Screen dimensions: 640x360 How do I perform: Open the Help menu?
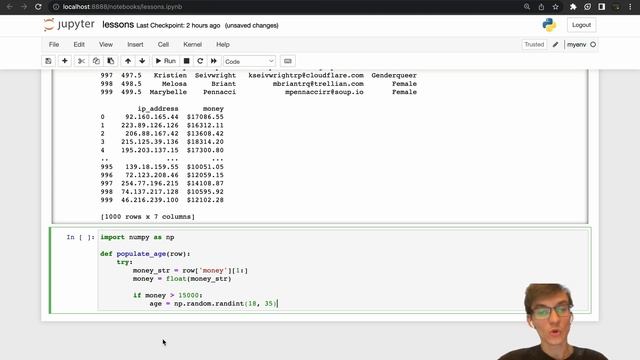tap(223, 44)
